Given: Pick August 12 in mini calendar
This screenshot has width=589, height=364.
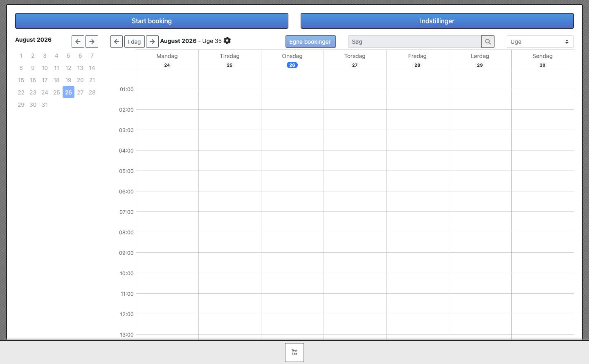Looking at the screenshot, I should point(68,68).
